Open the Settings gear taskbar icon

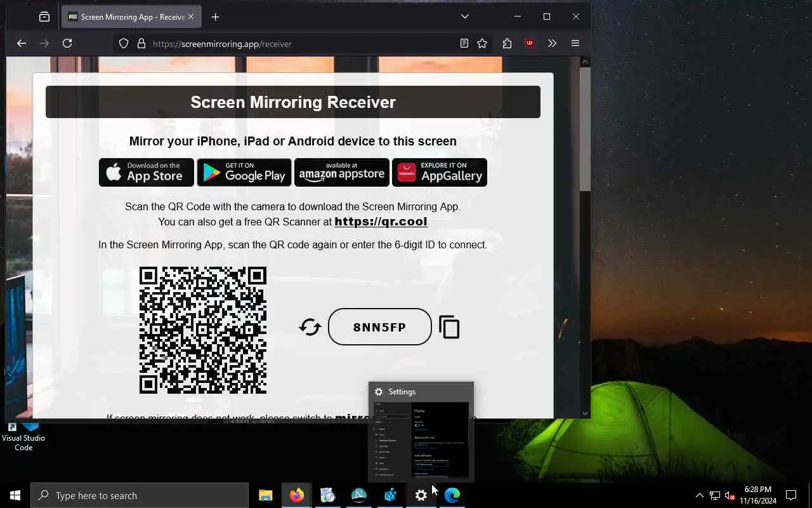point(421,495)
